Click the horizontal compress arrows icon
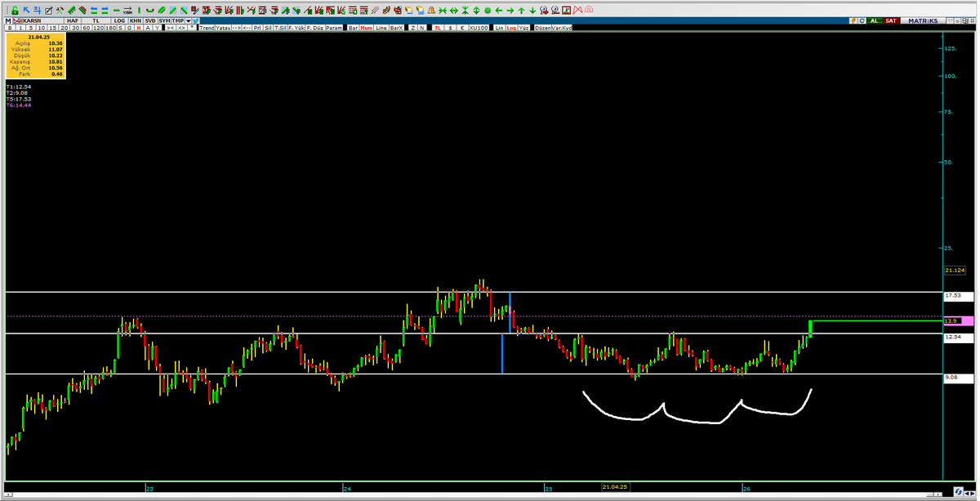The height and width of the screenshot is (501, 980). pos(443,11)
